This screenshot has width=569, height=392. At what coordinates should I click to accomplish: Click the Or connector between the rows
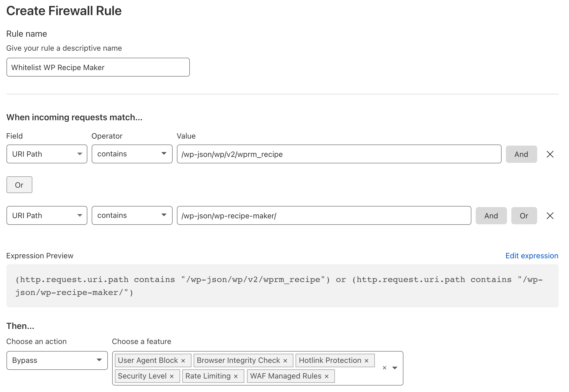[19, 185]
